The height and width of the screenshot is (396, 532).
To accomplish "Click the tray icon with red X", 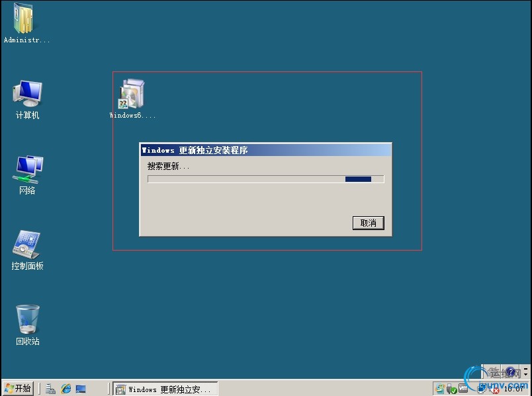I will tap(494, 389).
